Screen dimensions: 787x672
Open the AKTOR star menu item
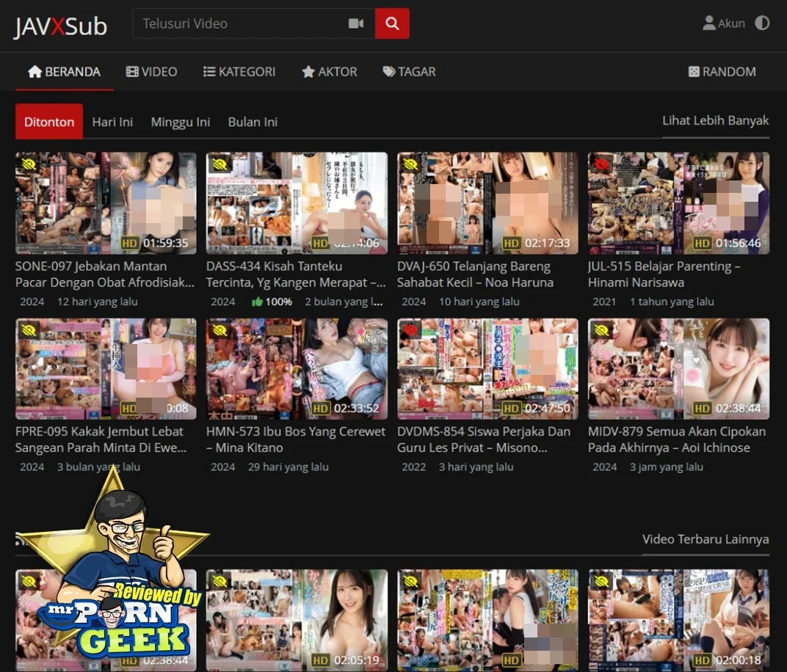pos(329,72)
